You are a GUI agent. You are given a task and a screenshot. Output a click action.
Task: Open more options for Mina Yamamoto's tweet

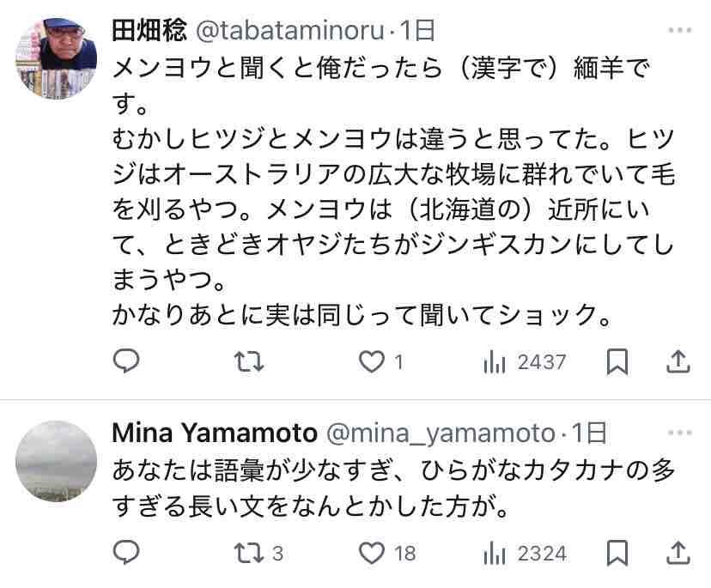678,431
